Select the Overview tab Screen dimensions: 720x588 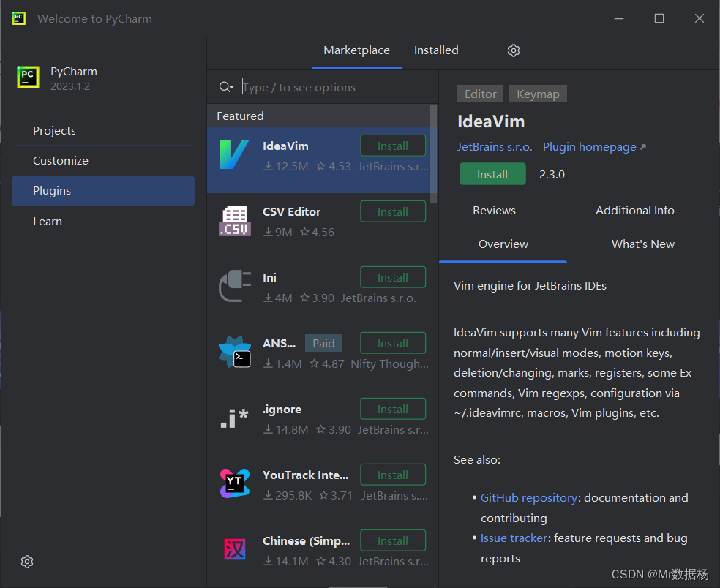coord(503,244)
